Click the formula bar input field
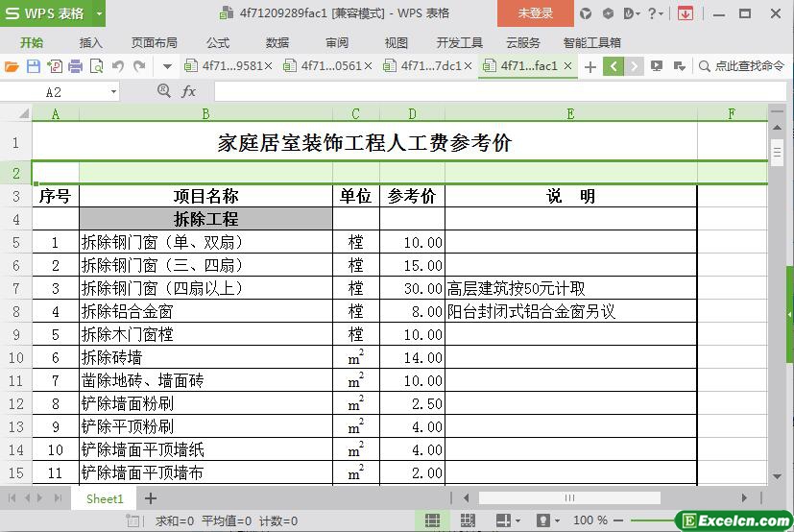This screenshot has width=794, height=532. tap(500, 91)
